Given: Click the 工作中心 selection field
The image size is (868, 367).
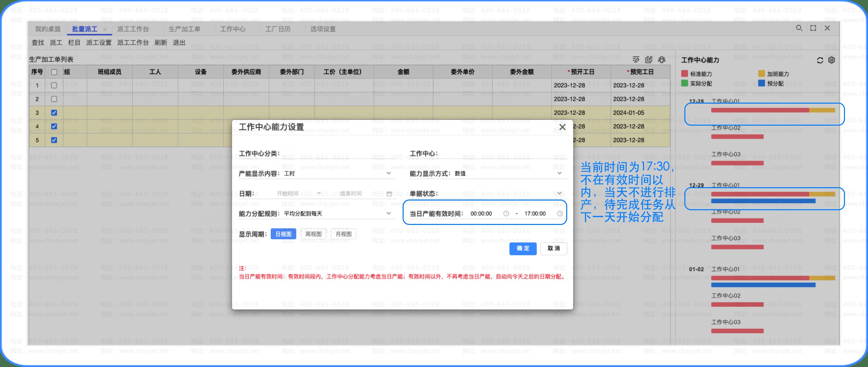Looking at the screenshot, I should tap(503, 153).
